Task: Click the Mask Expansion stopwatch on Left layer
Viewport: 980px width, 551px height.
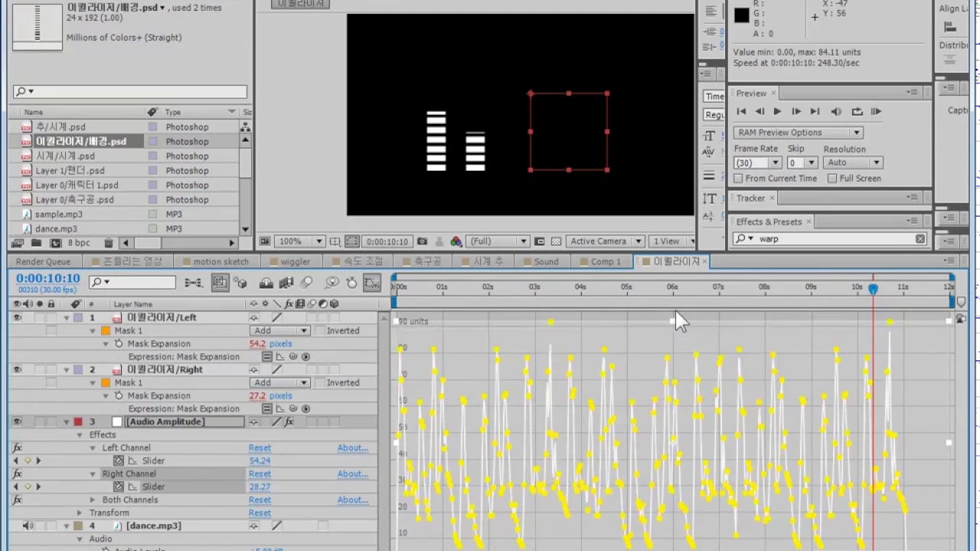Action: [x=119, y=344]
